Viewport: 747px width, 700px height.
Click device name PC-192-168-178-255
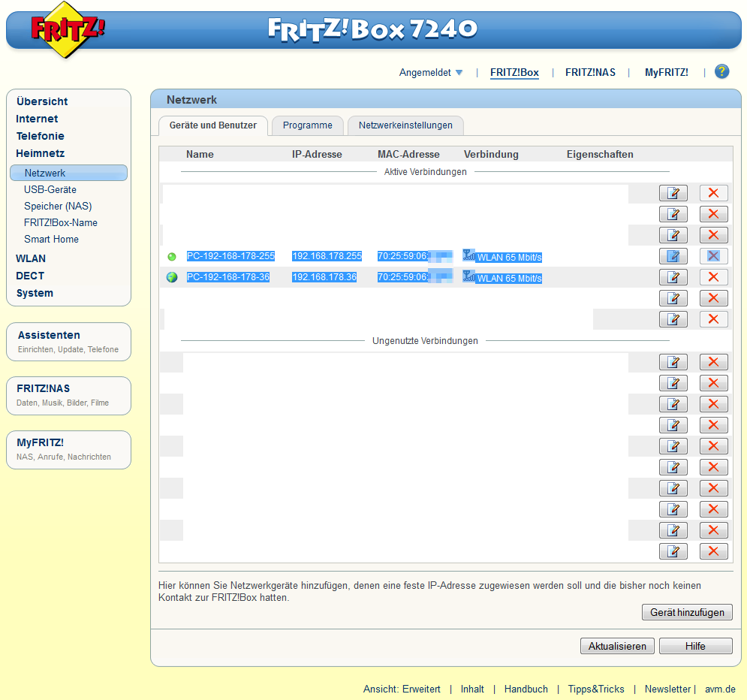click(x=230, y=256)
